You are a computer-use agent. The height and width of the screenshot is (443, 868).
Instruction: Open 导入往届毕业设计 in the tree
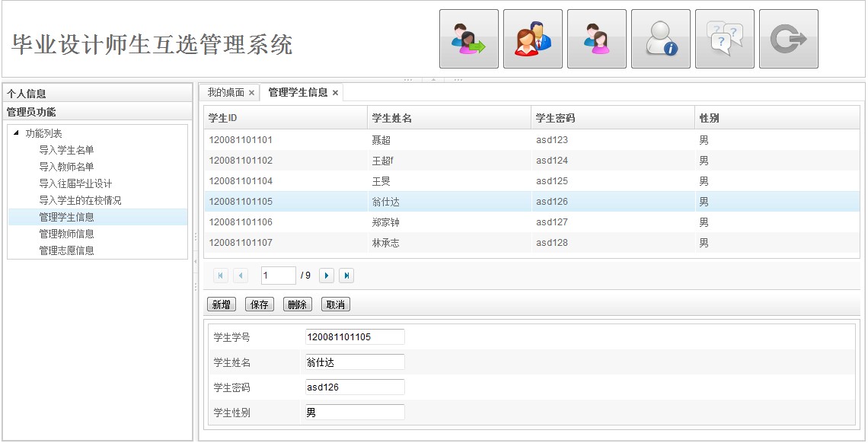(75, 183)
